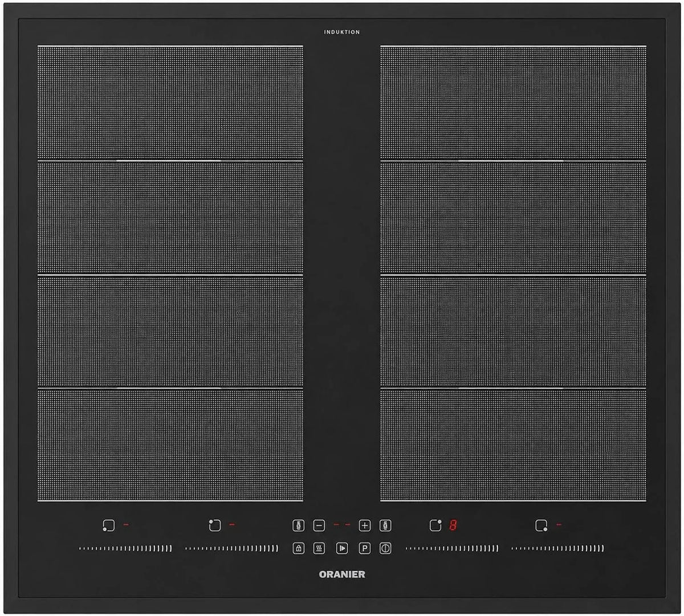Set power on the far-right slider
The height and width of the screenshot is (616, 684).
[558, 549]
